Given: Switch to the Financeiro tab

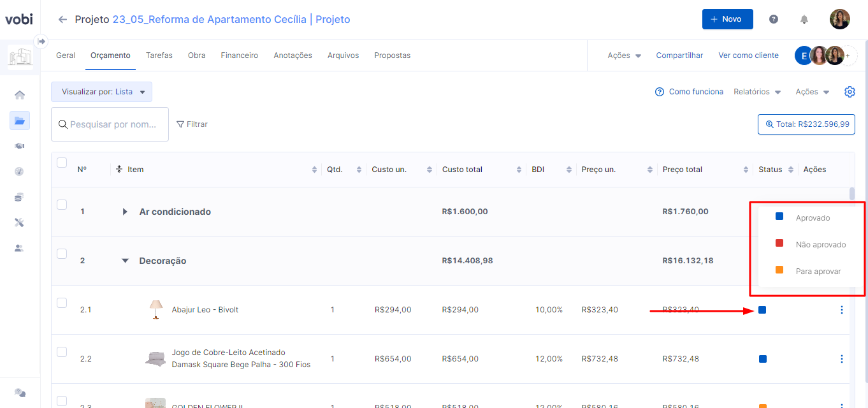Looking at the screenshot, I should coord(240,55).
